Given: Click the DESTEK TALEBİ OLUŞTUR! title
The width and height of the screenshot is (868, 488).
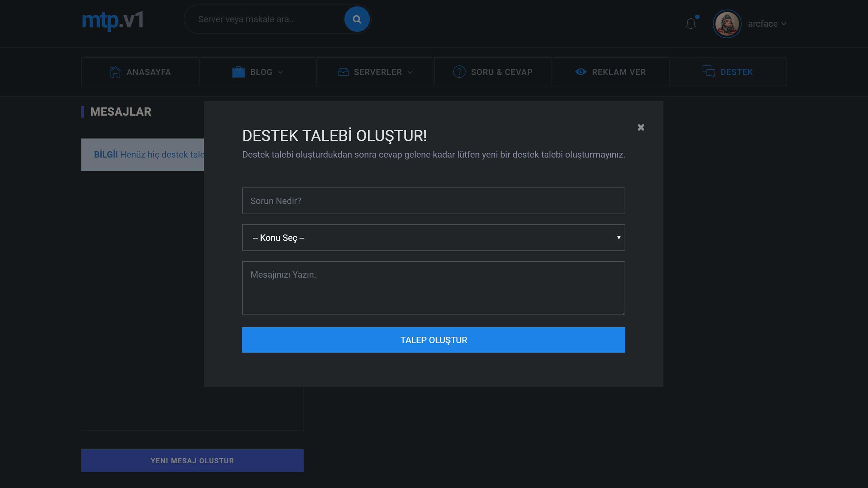Looking at the screenshot, I should point(334,136).
